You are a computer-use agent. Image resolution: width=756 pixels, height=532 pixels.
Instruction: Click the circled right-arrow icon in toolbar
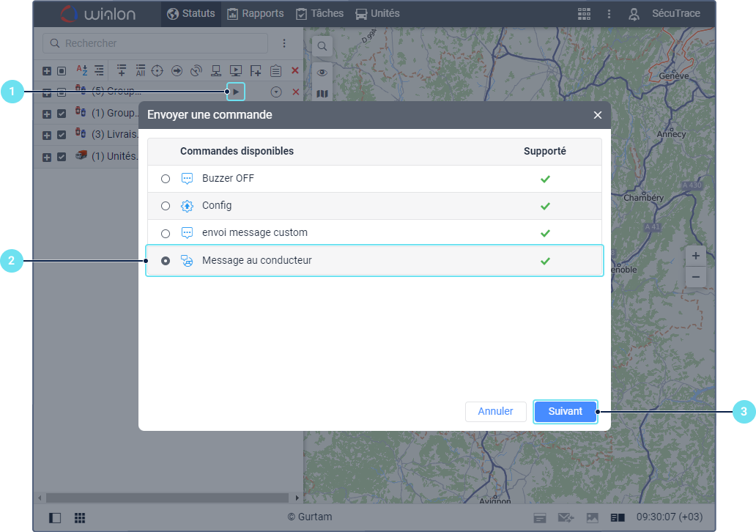pos(177,71)
